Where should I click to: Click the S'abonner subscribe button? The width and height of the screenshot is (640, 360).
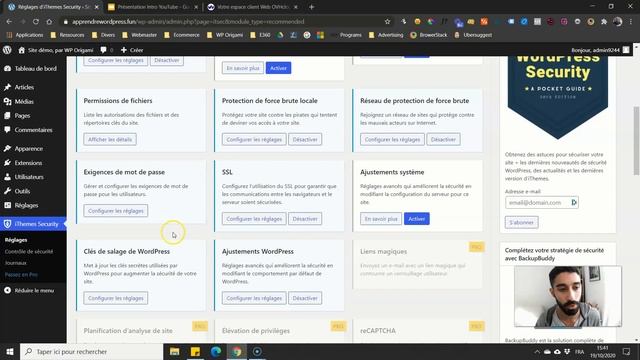[521, 222]
